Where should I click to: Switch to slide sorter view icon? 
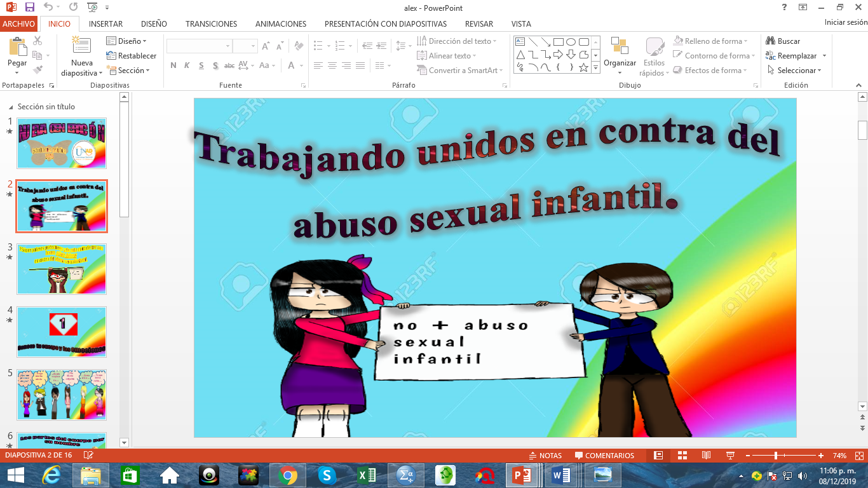(682, 456)
